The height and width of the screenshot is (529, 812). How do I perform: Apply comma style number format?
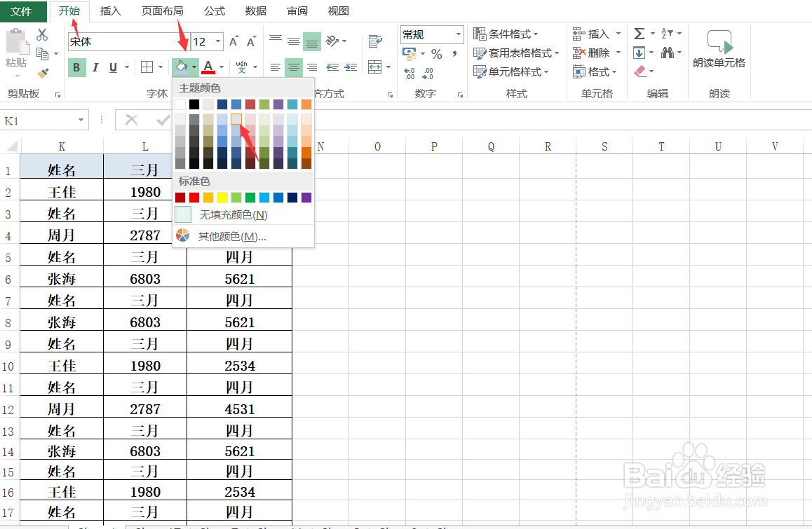click(x=454, y=54)
